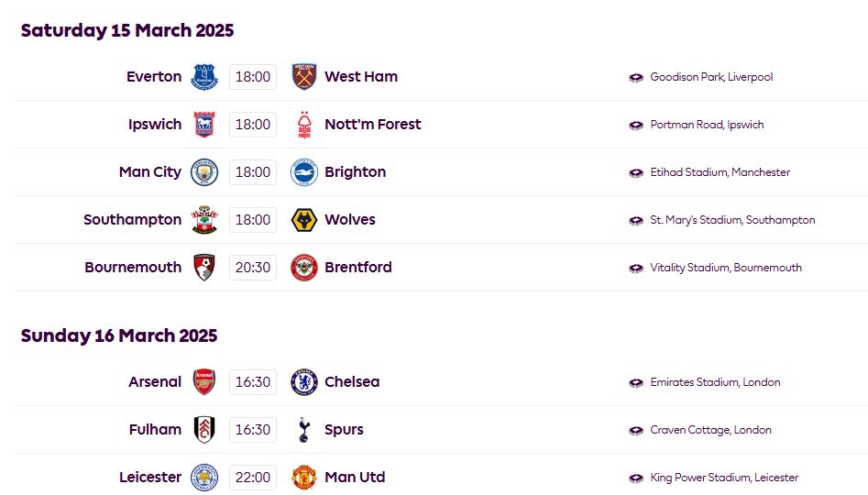
Task: Click the Everton club crest
Action: tap(204, 77)
